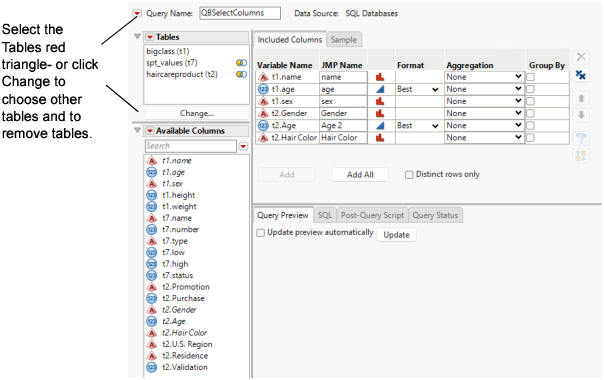Edit JMP Name field containing Hair Color
The width and height of the screenshot is (604, 380).
tap(343, 138)
